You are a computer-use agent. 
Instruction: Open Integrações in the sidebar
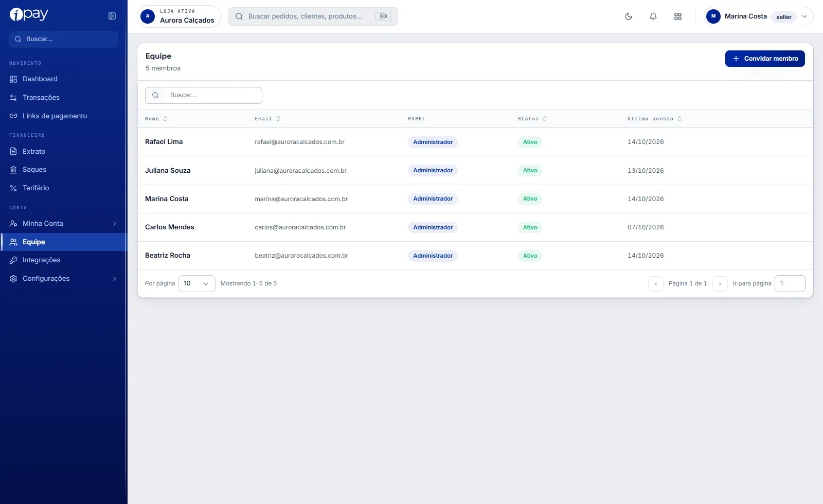tap(64, 260)
